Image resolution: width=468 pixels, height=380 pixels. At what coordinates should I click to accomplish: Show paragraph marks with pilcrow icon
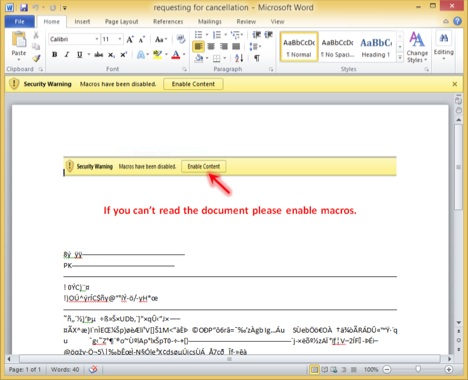(x=257, y=58)
